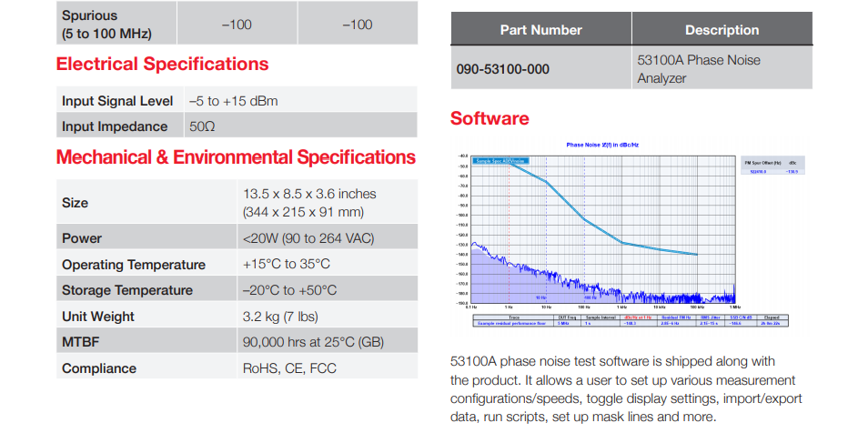Click the 'PM Spur Offset (Hz)' table header
Image resolution: width=868 pixels, height=433 pixels.
(762, 163)
